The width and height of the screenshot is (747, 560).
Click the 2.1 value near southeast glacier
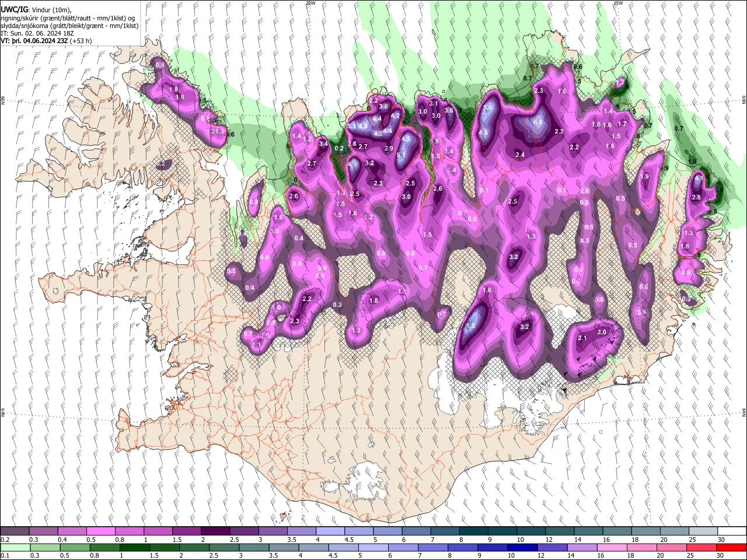(582, 338)
